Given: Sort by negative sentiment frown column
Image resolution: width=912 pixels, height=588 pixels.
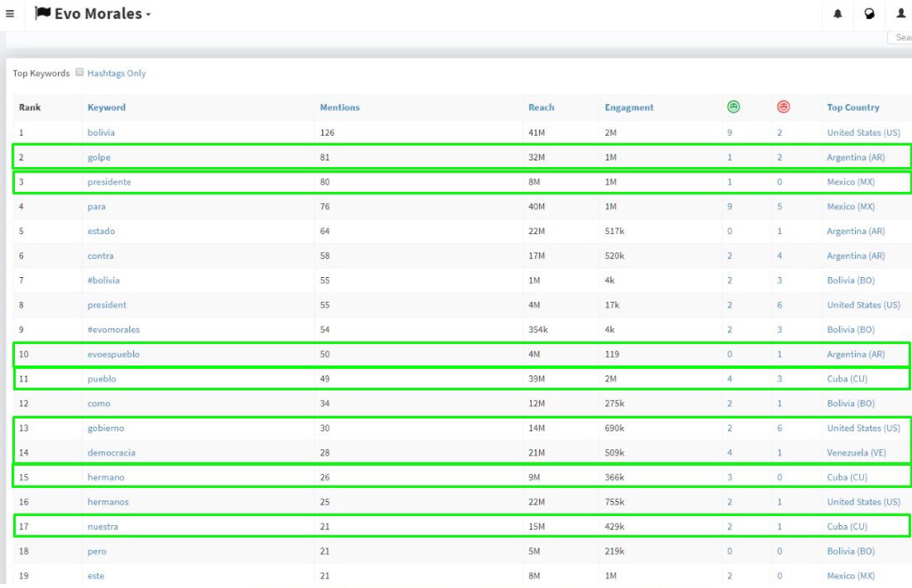Looking at the screenshot, I should (x=783, y=107).
